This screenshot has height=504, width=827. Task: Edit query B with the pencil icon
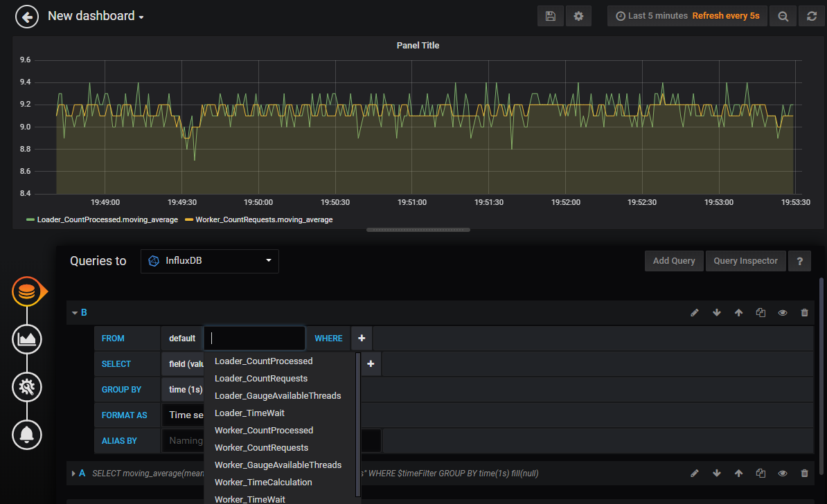point(695,312)
